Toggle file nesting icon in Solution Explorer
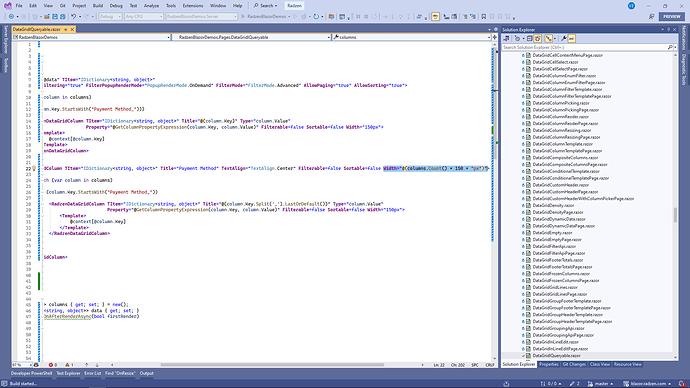 [x=548, y=39]
